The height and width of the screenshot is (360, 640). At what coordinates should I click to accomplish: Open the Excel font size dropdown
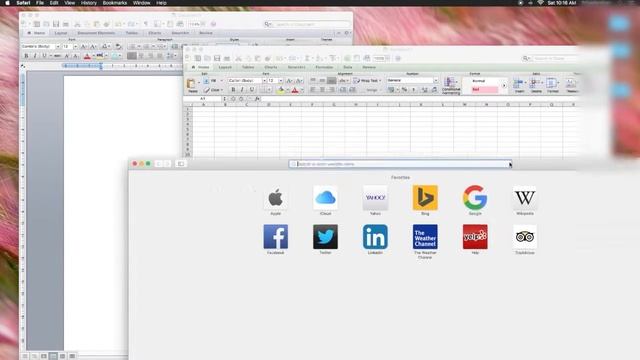(x=281, y=80)
